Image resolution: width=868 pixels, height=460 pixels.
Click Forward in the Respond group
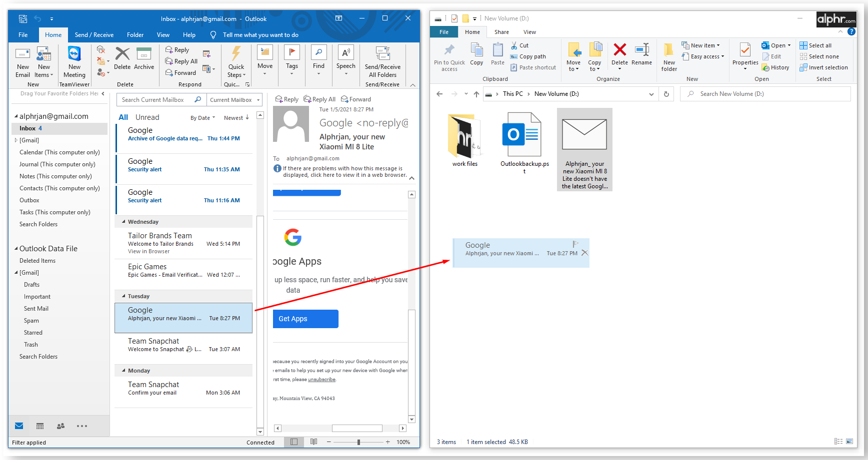click(x=181, y=73)
